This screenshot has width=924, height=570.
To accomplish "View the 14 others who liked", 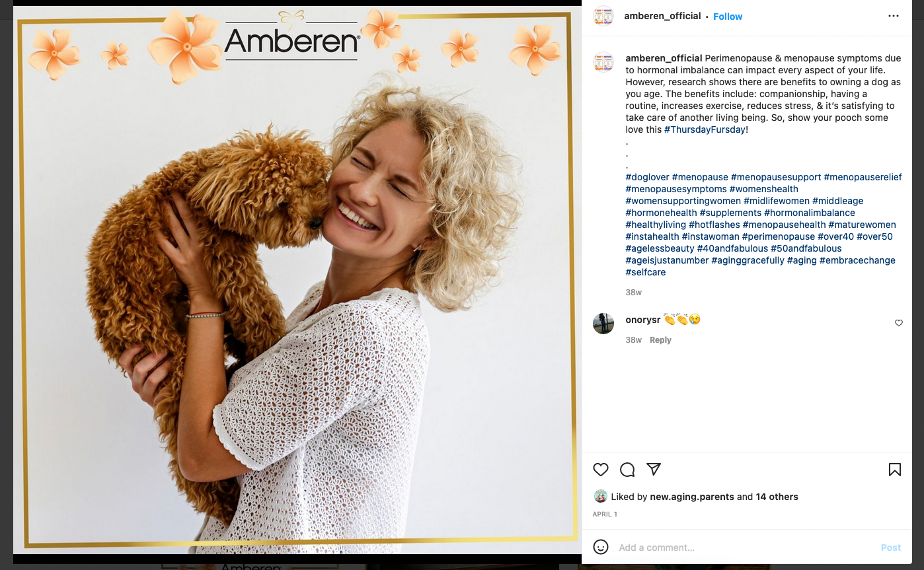I will pyautogui.click(x=777, y=497).
